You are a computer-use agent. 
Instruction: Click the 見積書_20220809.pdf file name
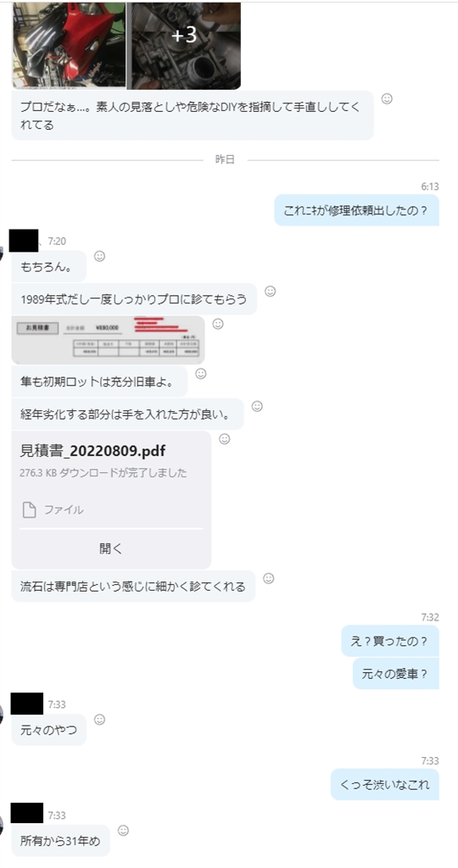[92, 451]
